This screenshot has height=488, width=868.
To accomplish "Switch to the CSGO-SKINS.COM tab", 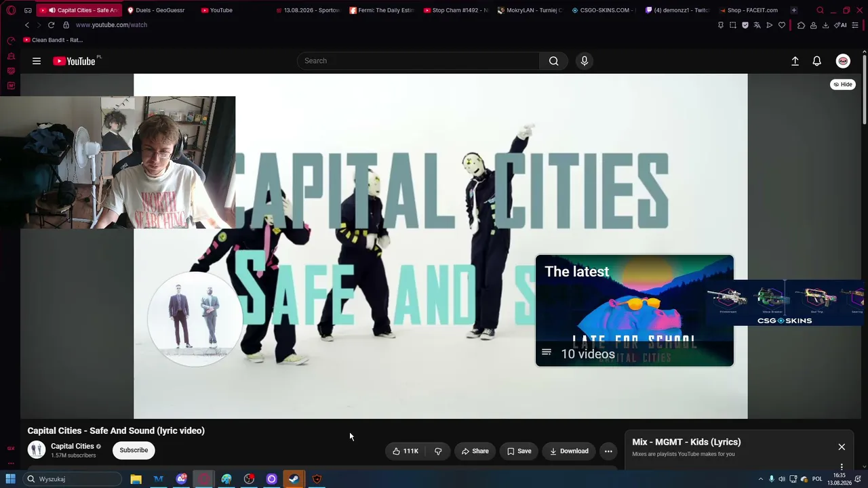I will 604,10.
